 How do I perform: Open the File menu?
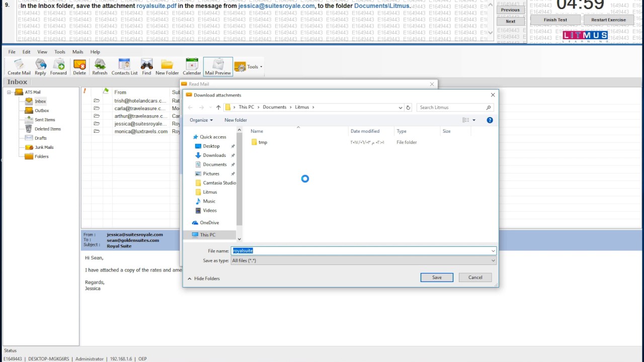pos(12,52)
